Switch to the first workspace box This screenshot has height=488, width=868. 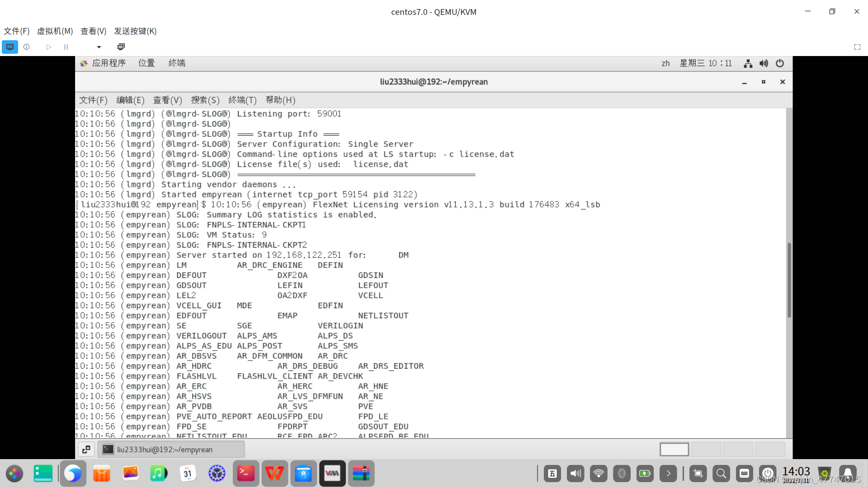pos(674,450)
